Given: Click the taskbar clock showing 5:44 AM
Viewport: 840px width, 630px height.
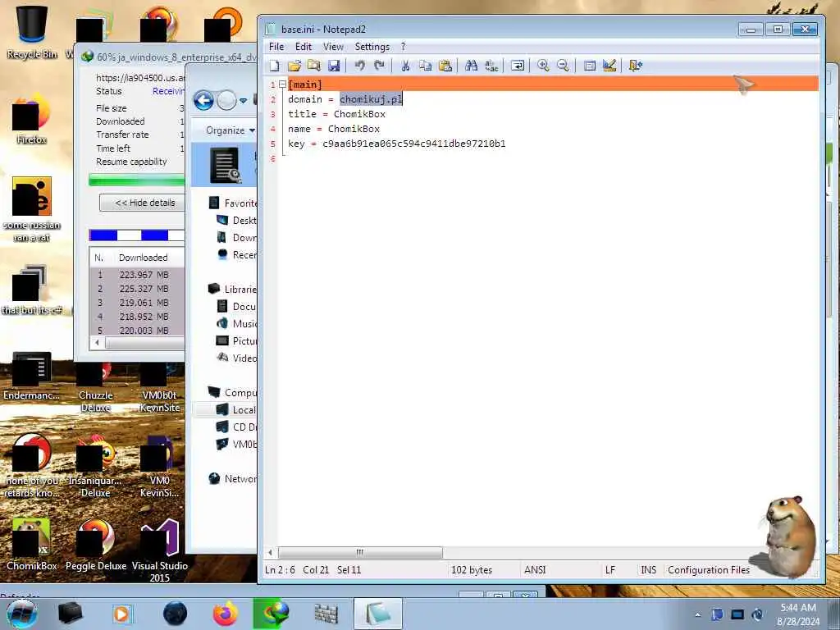Looking at the screenshot, I should [x=798, y=614].
